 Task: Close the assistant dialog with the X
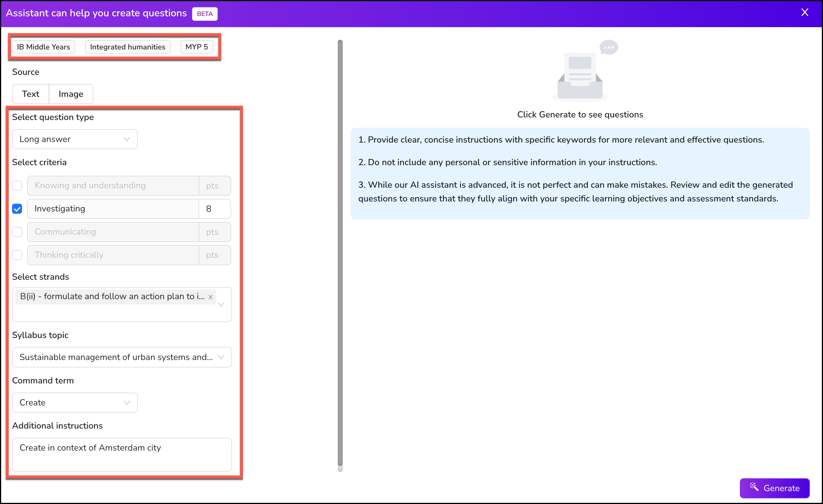click(805, 12)
